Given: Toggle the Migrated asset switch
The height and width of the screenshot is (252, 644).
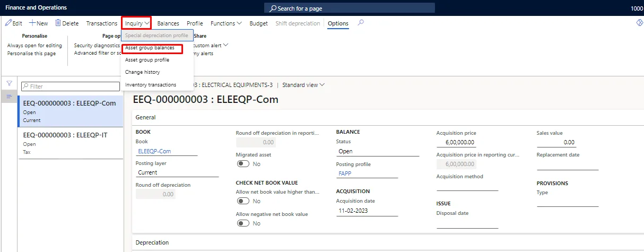Looking at the screenshot, I should coord(243,164).
